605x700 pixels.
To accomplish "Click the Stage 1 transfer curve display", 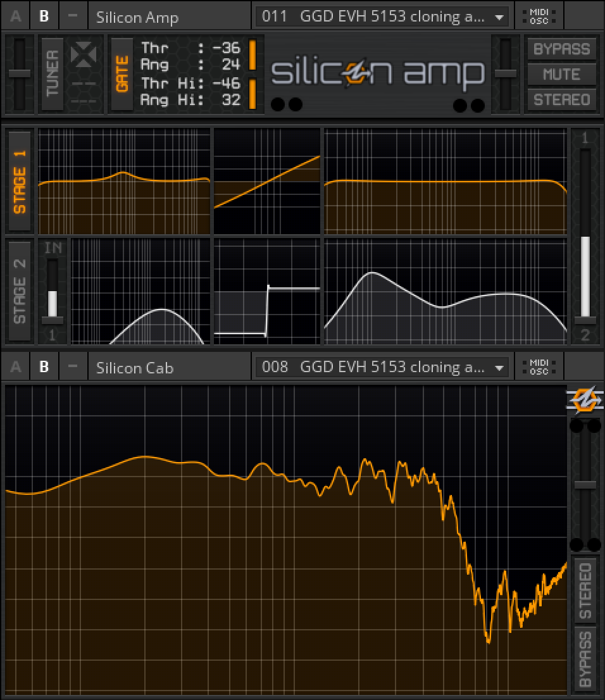I will pyautogui.click(x=267, y=181).
